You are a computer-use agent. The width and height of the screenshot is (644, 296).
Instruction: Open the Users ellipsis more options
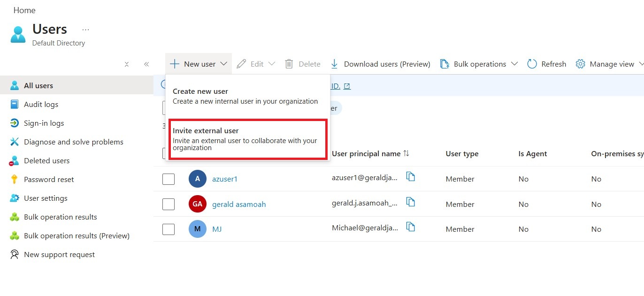tap(85, 30)
